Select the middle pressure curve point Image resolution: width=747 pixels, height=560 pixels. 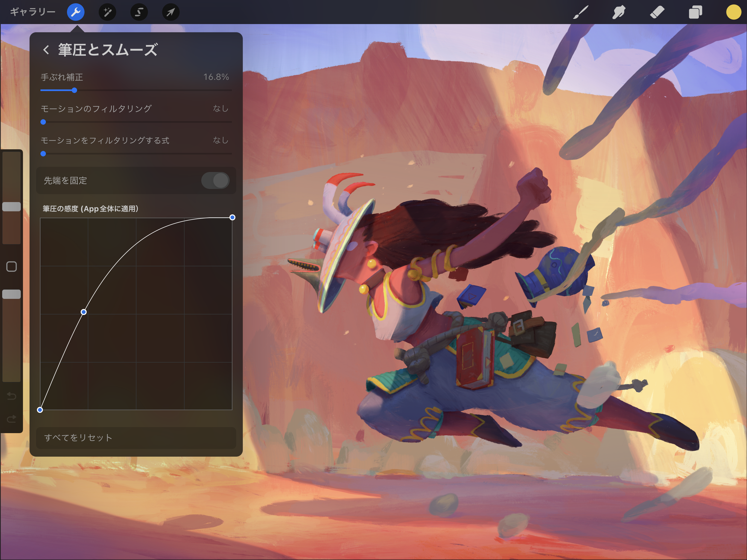click(x=83, y=312)
